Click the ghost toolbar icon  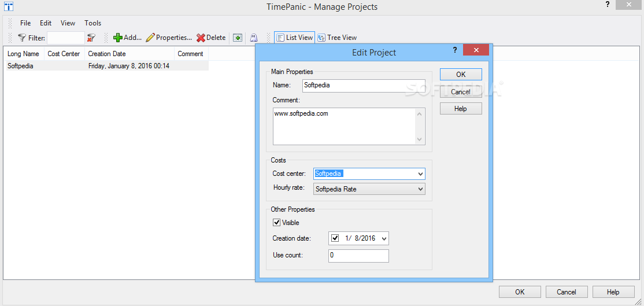254,38
